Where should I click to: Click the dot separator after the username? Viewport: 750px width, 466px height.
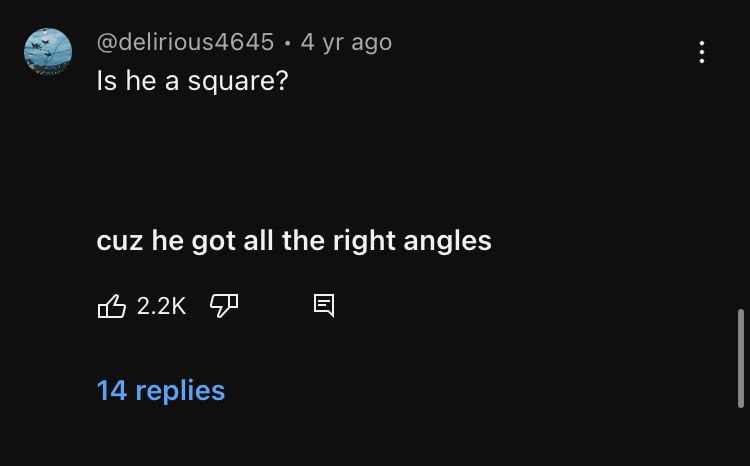287,43
